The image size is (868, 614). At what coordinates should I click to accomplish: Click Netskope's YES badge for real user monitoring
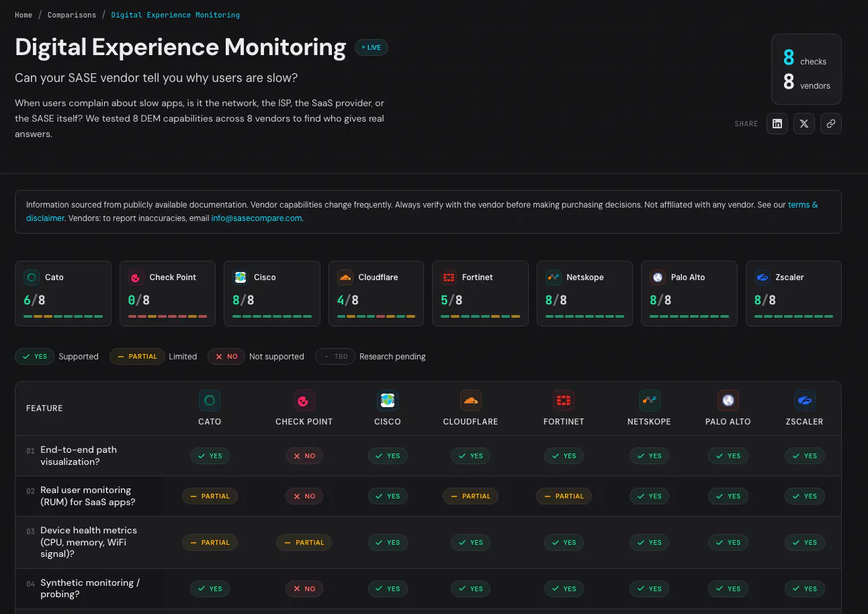click(x=649, y=496)
